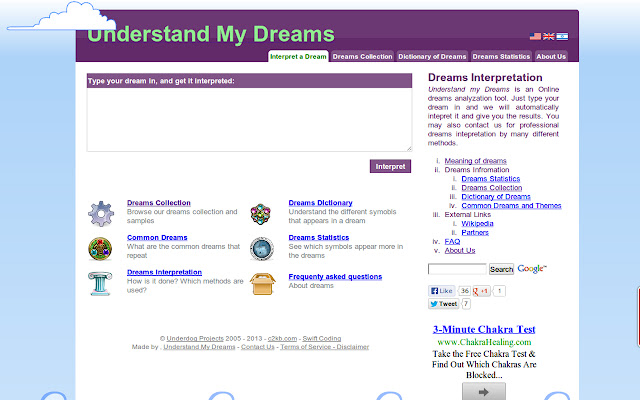Select the Israel flag language icon

(x=562, y=36)
